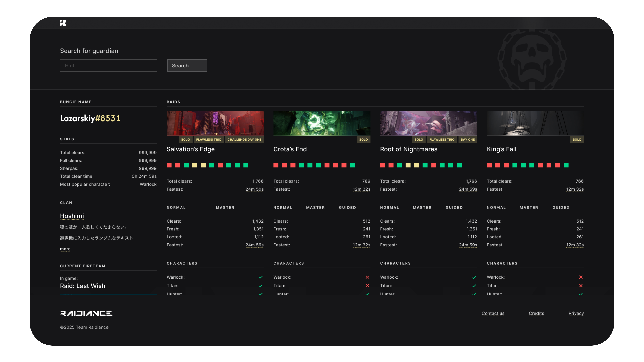Open Guided tab under Crota's End

(x=347, y=208)
